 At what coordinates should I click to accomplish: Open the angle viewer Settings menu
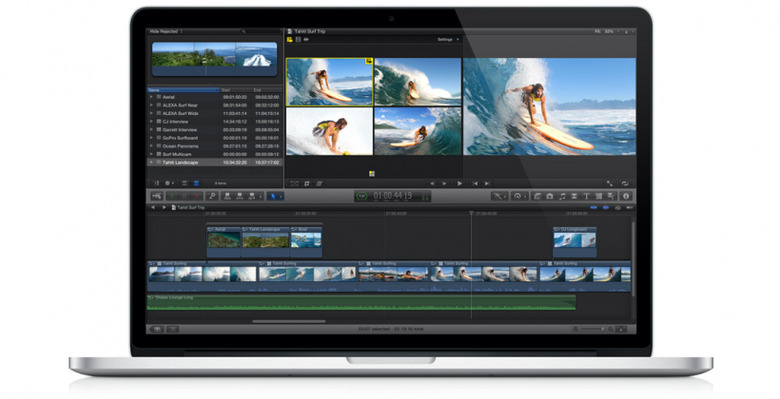[x=447, y=40]
